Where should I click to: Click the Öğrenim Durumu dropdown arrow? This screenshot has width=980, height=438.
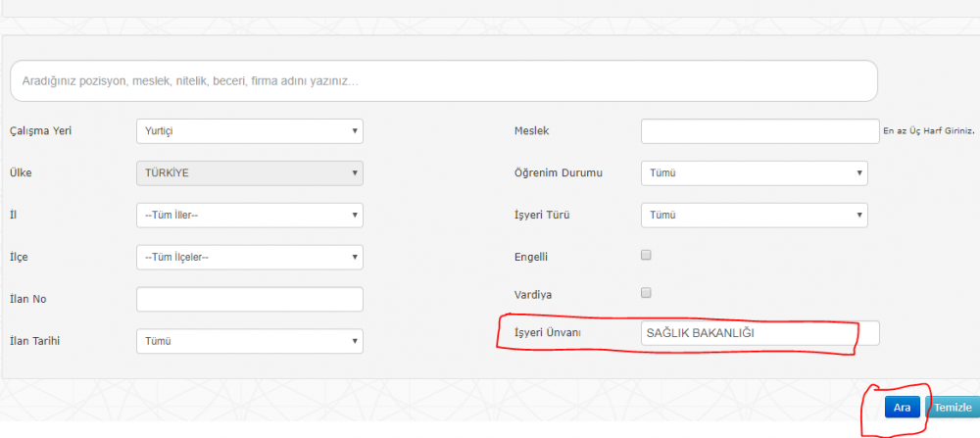pyautogui.click(x=858, y=173)
